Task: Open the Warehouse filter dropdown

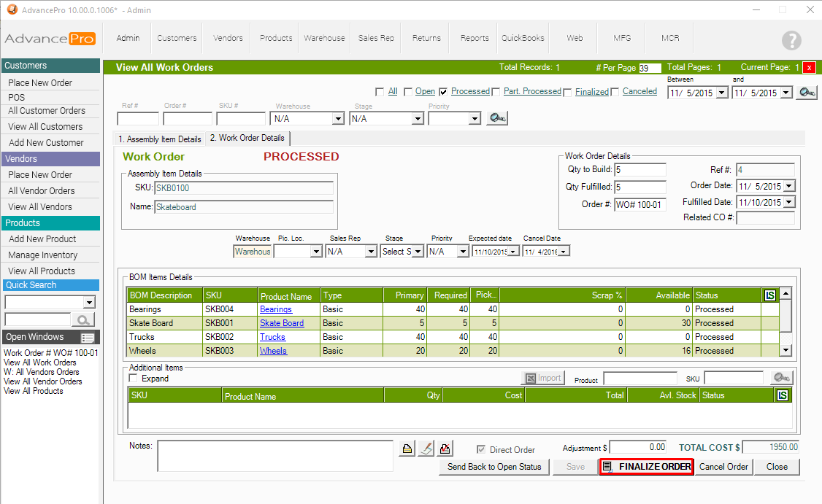Action: (337, 118)
